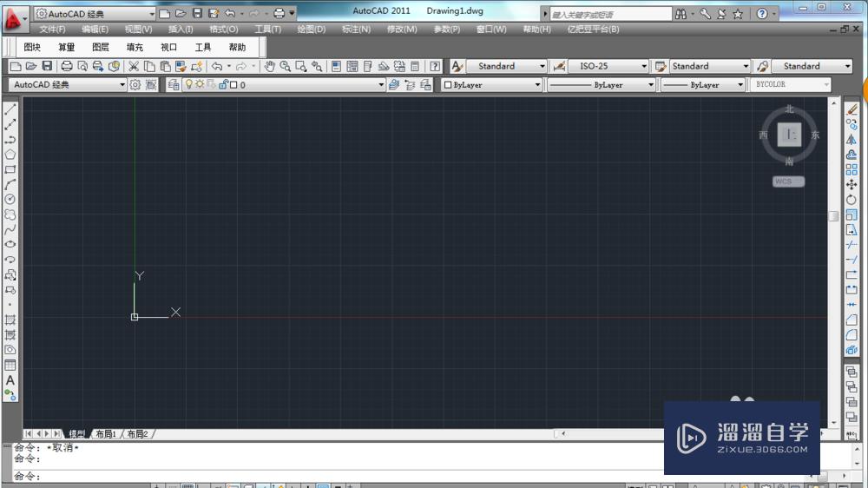Select the Rotate modify tool
The image size is (868, 488).
[x=852, y=200]
